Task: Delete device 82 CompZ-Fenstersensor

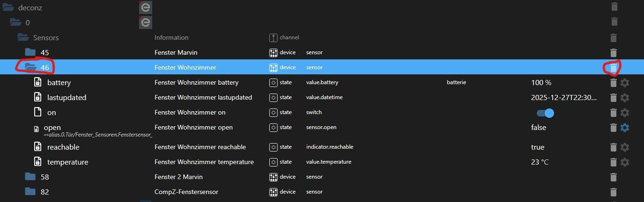Action: [614, 192]
